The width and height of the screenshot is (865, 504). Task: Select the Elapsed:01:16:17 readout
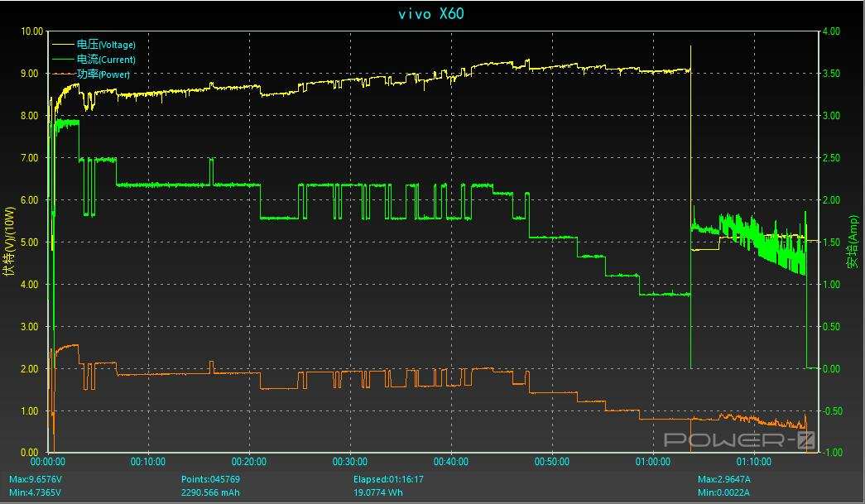[x=388, y=479]
